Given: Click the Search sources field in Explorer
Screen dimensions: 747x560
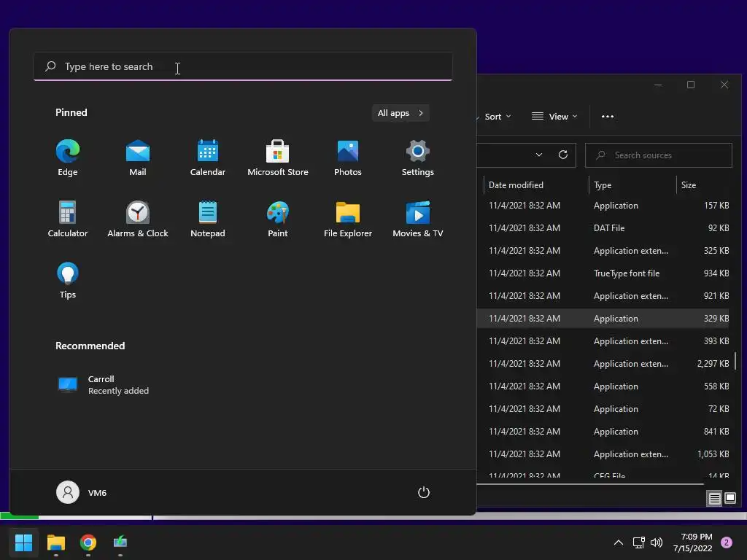Looking at the screenshot, I should 659,155.
